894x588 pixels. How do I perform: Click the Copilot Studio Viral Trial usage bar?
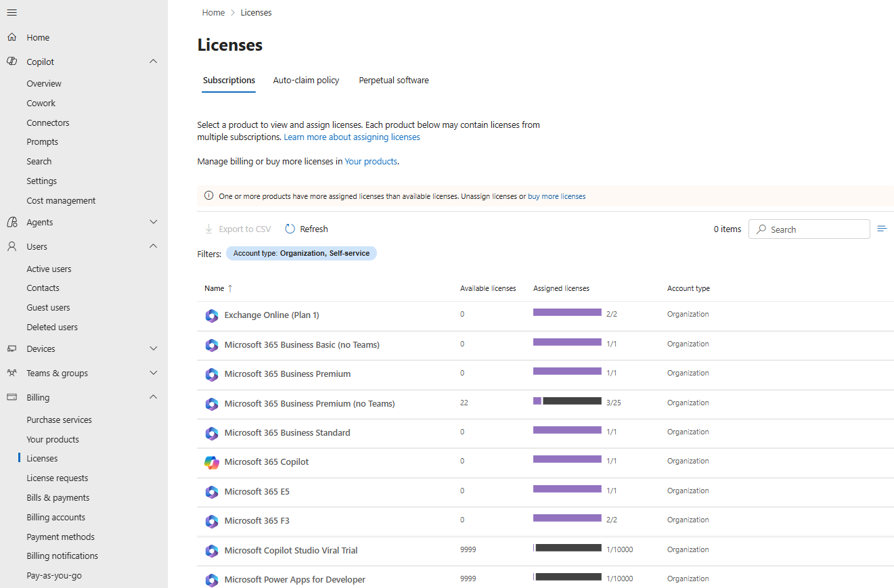pos(567,548)
